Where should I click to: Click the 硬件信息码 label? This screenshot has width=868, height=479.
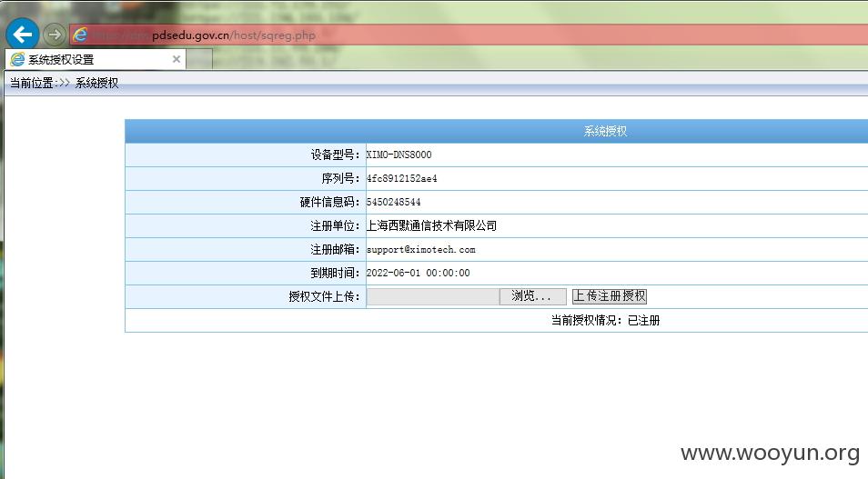pyautogui.click(x=330, y=203)
